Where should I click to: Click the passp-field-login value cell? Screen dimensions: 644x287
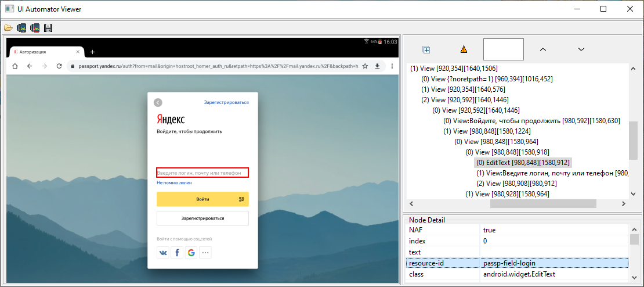[553, 263]
